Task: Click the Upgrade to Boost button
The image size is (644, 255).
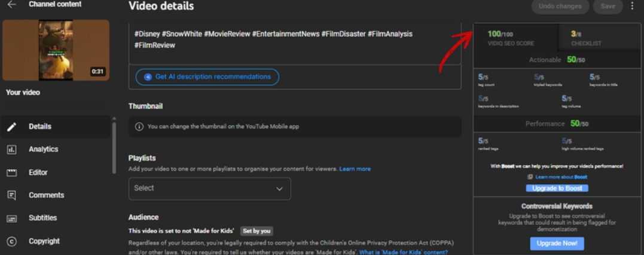Action: 557,188
